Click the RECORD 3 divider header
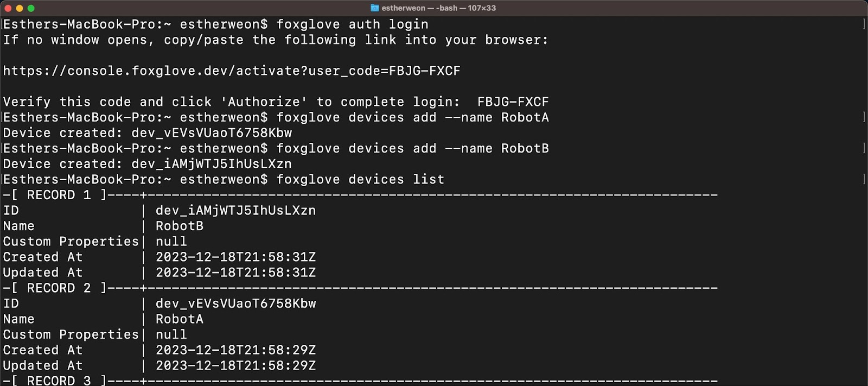868x386 pixels. [60, 381]
